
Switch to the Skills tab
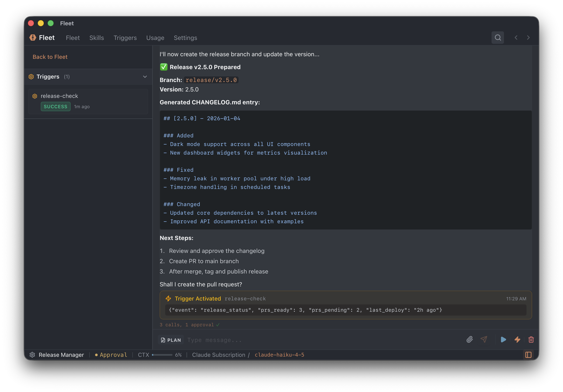pyautogui.click(x=97, y=38)
